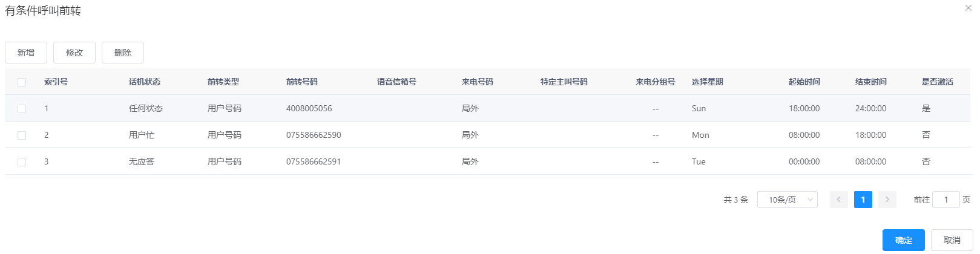Click the 删除 button
This screenshot has width=980, height=254.
(123, 53)
